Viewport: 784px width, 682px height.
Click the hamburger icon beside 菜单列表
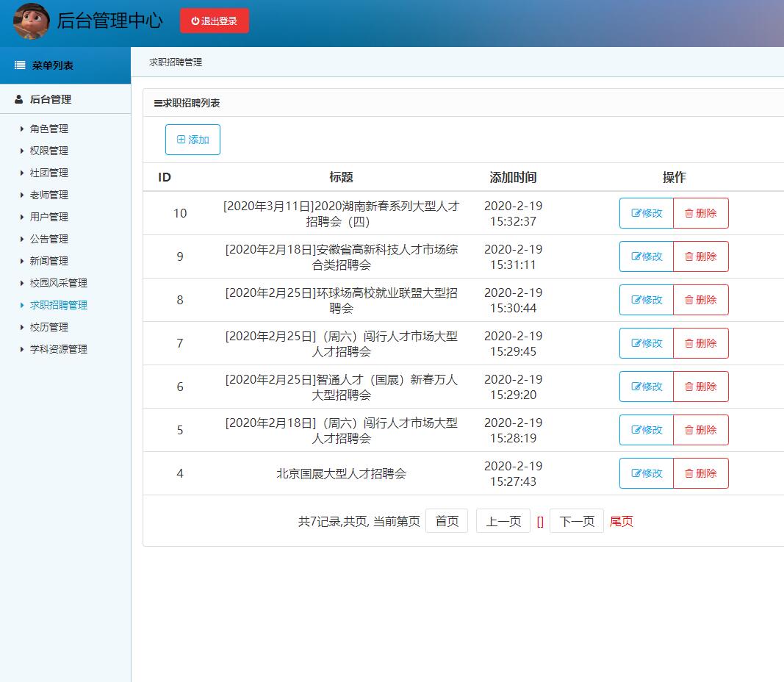[20, 65]
